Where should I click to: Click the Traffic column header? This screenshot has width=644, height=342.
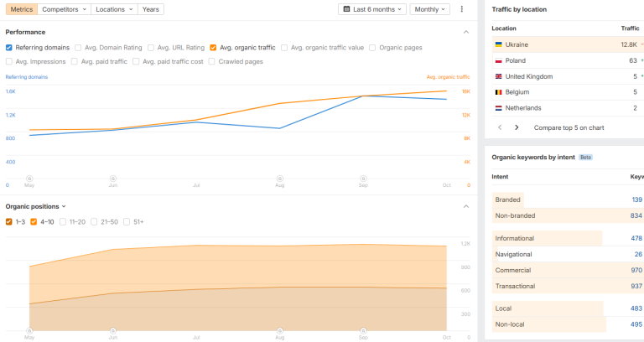tap(630, 28)
